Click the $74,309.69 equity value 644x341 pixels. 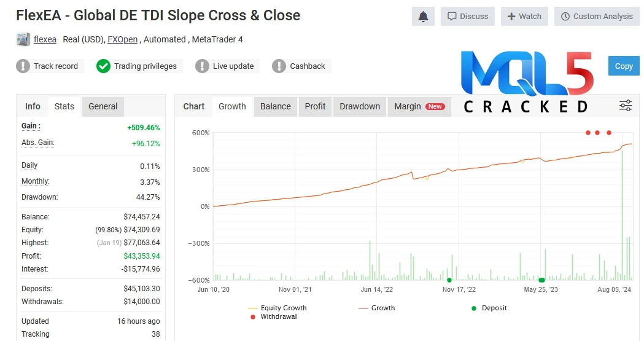click(x=142, y=230)
